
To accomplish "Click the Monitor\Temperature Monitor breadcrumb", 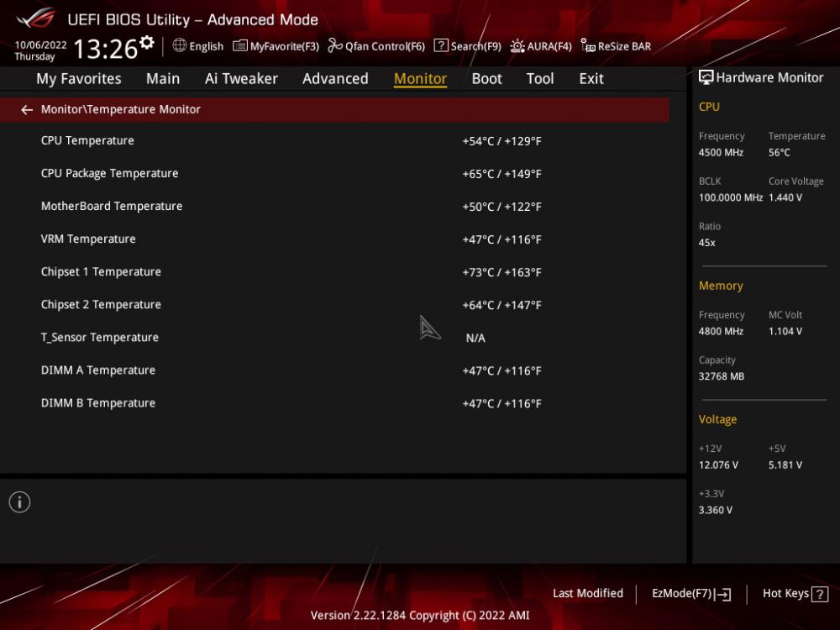I will 120,109.
